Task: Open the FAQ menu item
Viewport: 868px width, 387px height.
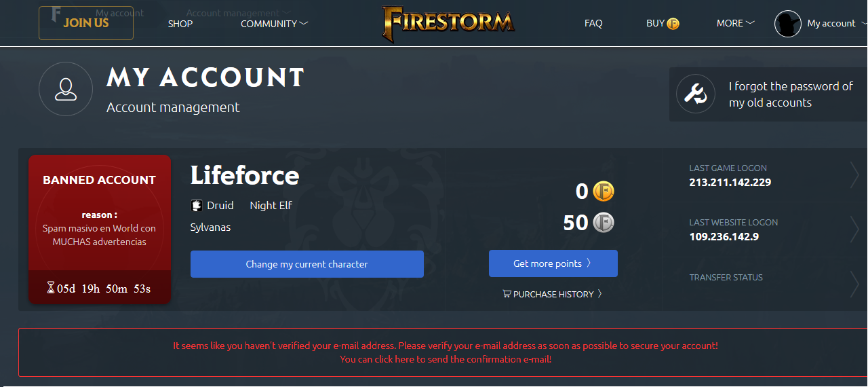Action: pyautogui.click(x=593, y=23)
